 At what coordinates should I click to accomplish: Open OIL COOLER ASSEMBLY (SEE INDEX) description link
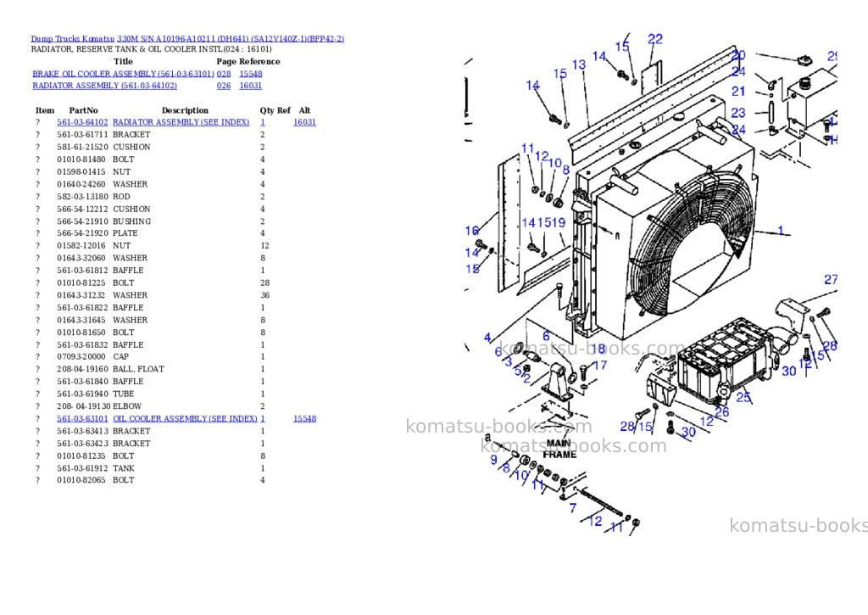185,419
